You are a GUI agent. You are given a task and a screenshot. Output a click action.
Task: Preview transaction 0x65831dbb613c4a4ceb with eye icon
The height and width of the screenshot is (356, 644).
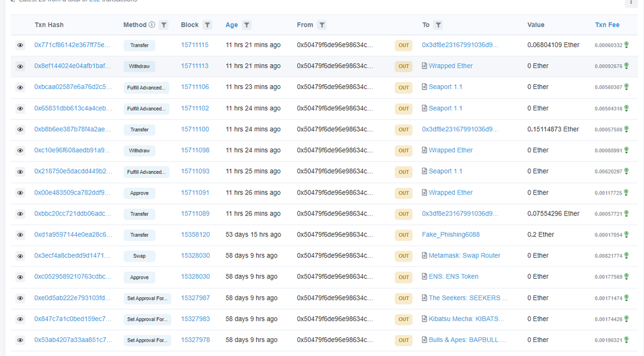[20, 109]
